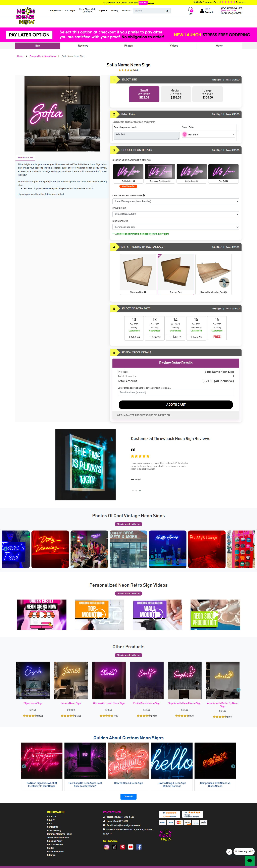Open the Sign In account icon
257x868 pixels.
202,11
